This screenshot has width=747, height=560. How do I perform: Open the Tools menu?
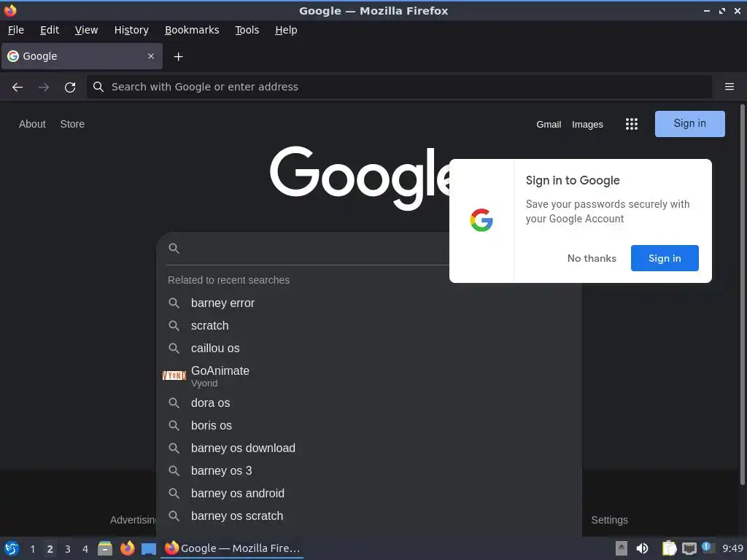pyautogui.click(x=247, y=30)
